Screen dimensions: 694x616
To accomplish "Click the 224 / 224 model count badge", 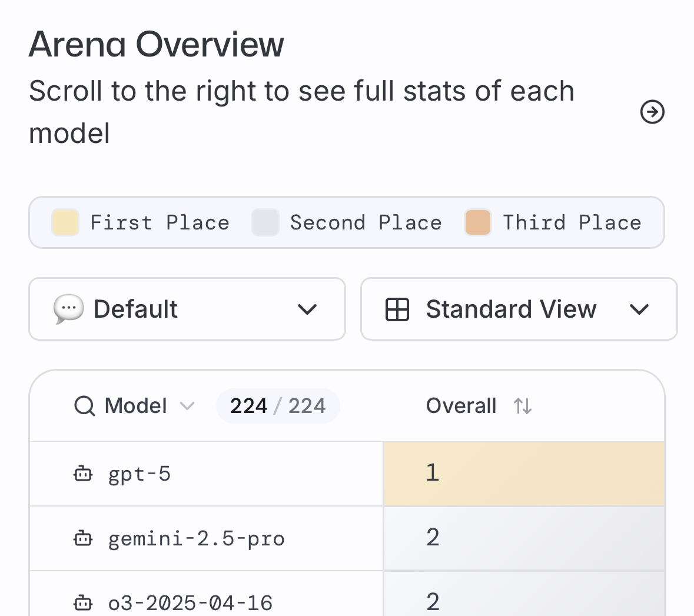I will [x=278, y=406].
